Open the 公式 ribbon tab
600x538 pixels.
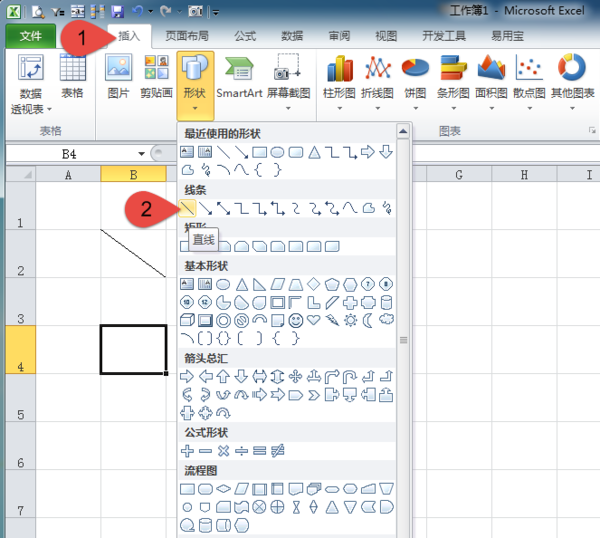click(245, 36)
